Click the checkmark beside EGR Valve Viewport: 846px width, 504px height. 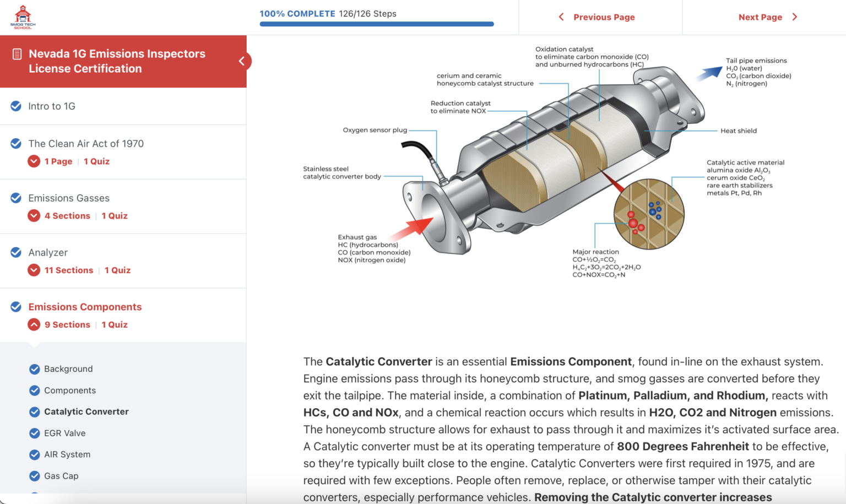(34, 433)
